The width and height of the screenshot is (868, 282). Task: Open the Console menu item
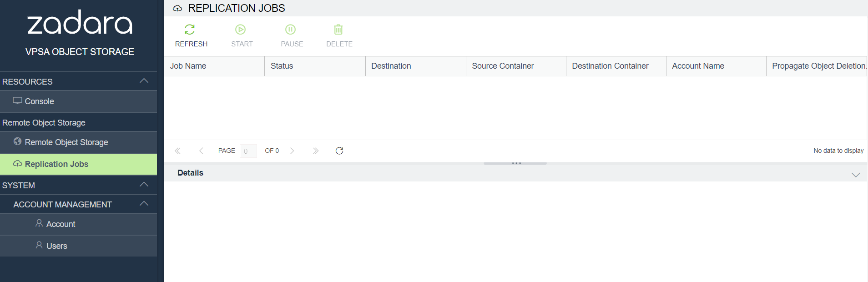78,101
